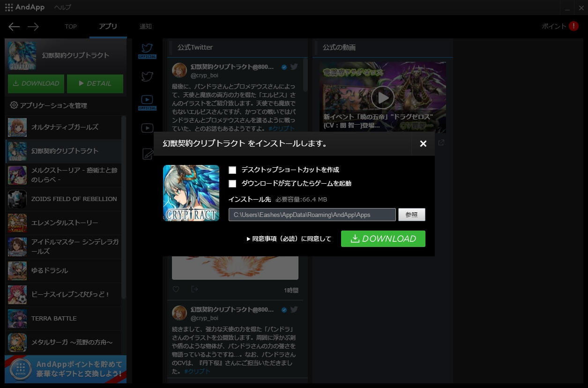Open the official video channel icon

coord(147,102)
